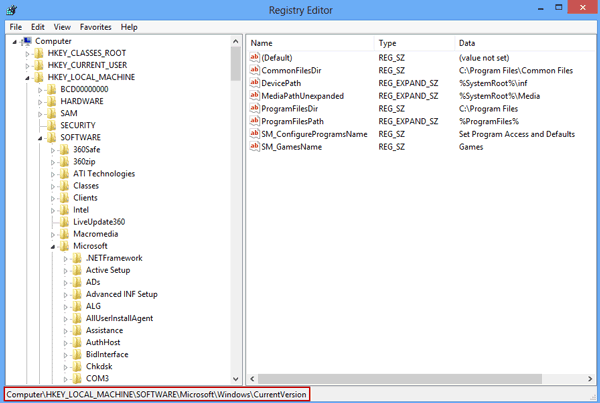Click the BCD00000000 folder icon

(52, 89)
